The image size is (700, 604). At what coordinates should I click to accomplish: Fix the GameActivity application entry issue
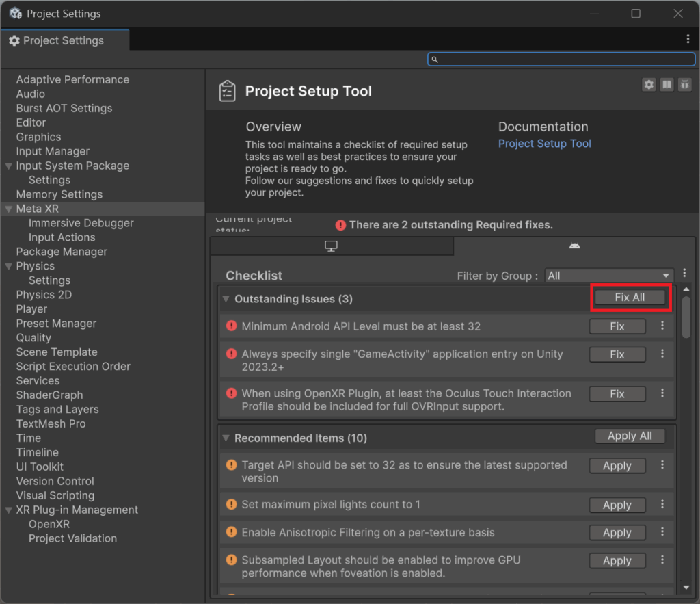tap(617, 354)
